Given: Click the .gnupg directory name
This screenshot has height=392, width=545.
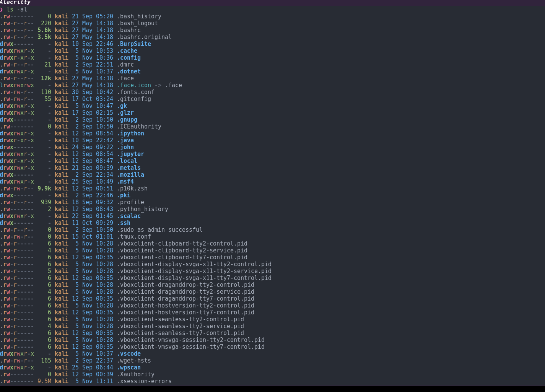Looking at the screenshot, I should (x=127, y=120).
